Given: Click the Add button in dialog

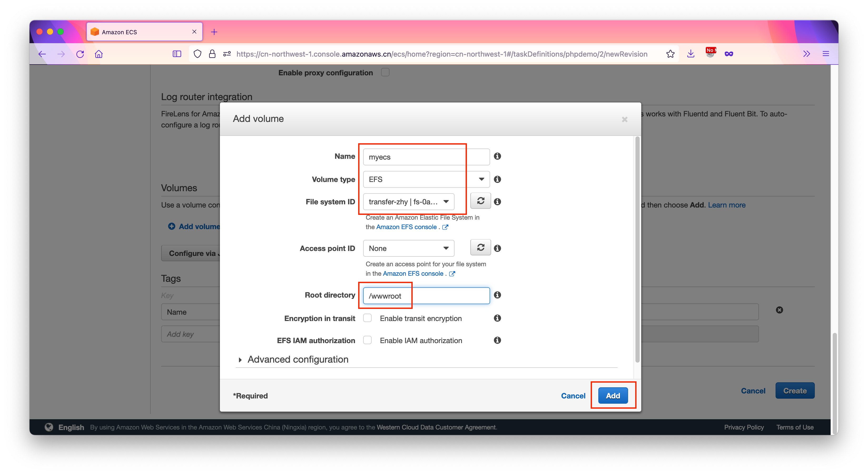Looking at the screenshot, I should coord(613,396).
